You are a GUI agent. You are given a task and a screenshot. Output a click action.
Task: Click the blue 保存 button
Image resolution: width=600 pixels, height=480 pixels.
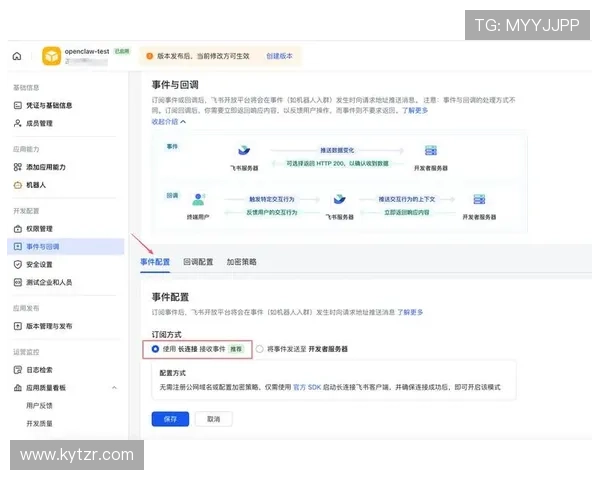(x=170, y=419)
